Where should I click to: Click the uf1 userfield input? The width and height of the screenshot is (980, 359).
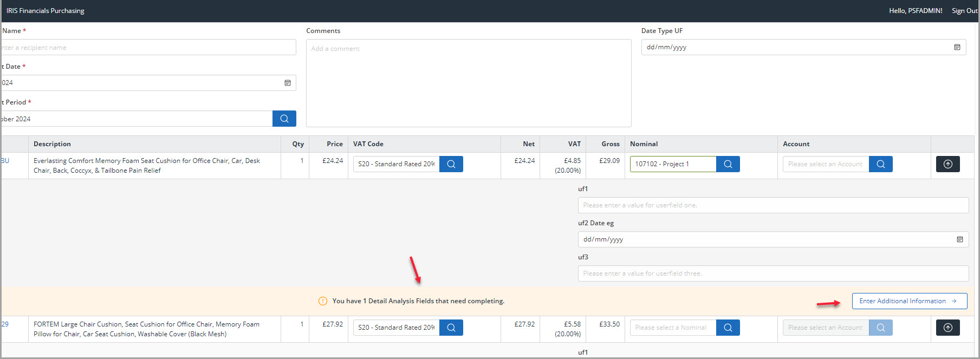click(773, 205)
